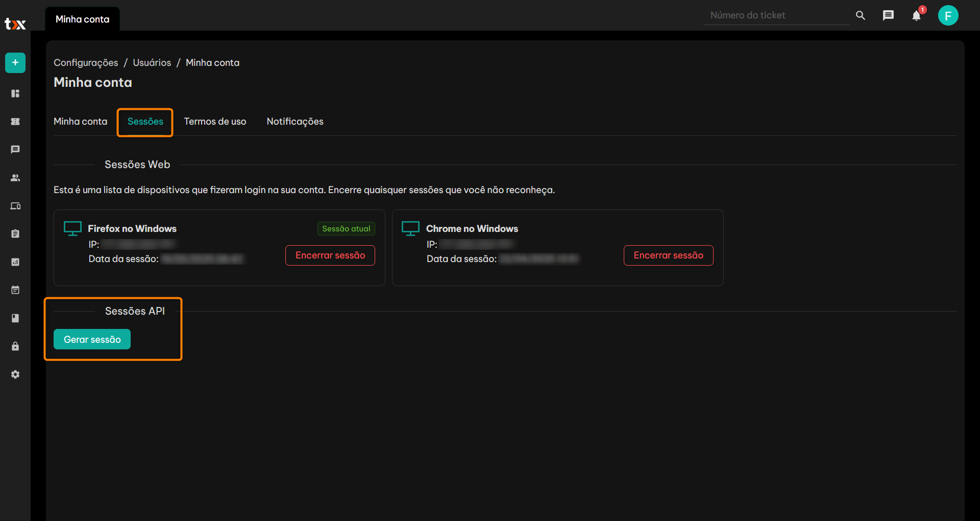
Task: Switch to the Termos de uso tab
Action: click(215, 122)
